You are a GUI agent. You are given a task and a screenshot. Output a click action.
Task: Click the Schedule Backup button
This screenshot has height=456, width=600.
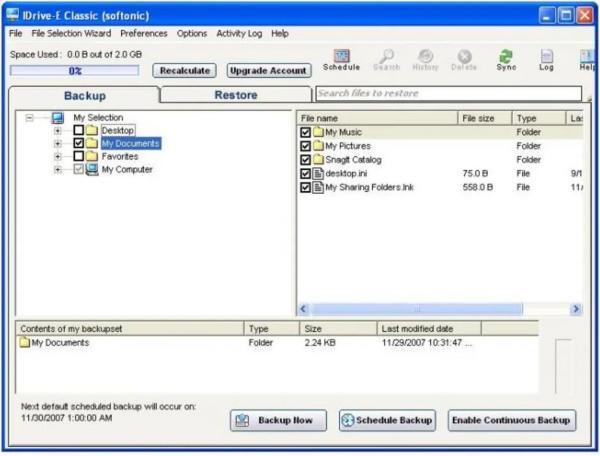tap(387, 420)
